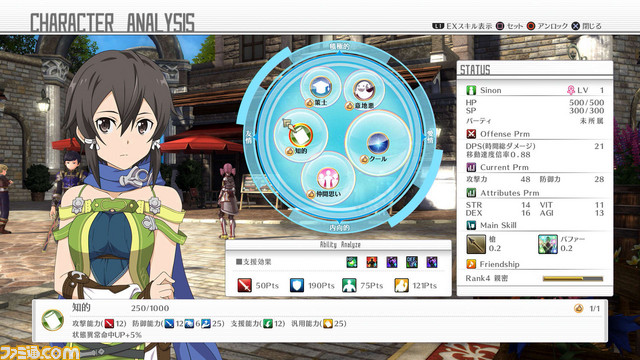Image resolution: width=640 pixels, height=360 pixels.
Task: Click the red sword attack points icon
Action: point(244,285)
